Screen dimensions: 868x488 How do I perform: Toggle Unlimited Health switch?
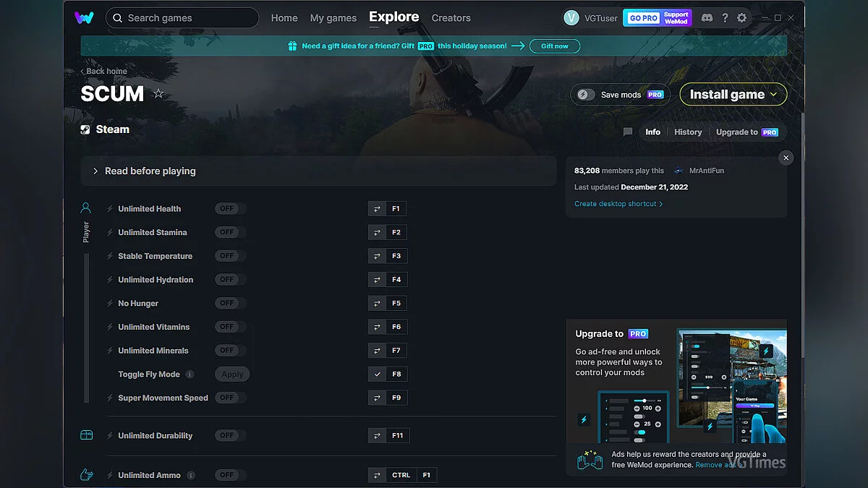230,209
